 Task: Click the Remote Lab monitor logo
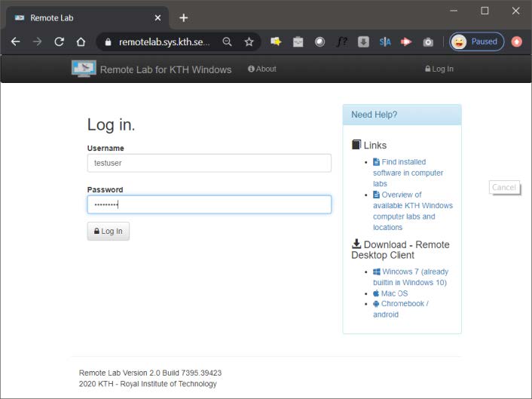84,69
